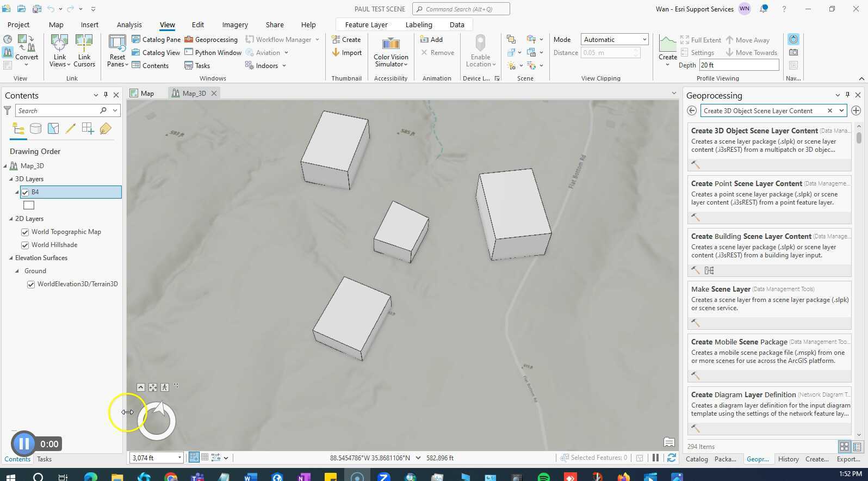Screen dimensions: 868x481
Task: Create a thumbnail with the Create button
Action: 346,39
